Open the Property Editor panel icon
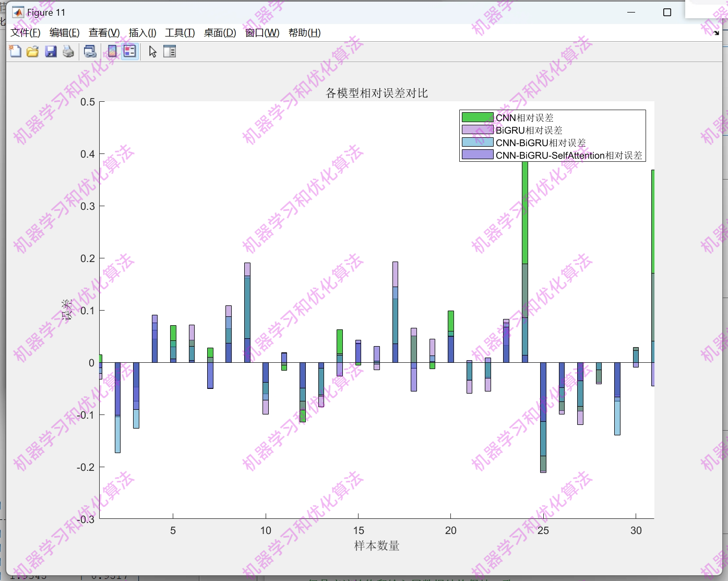 (x=170, y=51)
